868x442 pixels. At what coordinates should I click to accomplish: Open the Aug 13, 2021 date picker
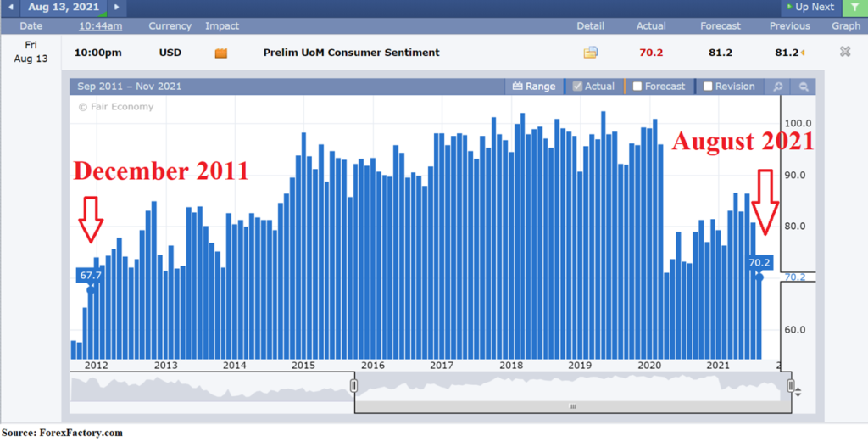pos(63,7)
